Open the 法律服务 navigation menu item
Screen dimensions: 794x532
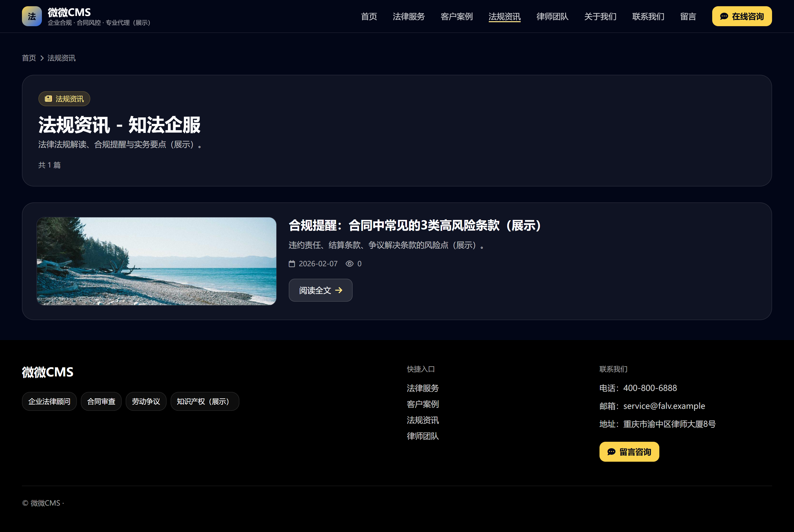[x=408, y=16]
